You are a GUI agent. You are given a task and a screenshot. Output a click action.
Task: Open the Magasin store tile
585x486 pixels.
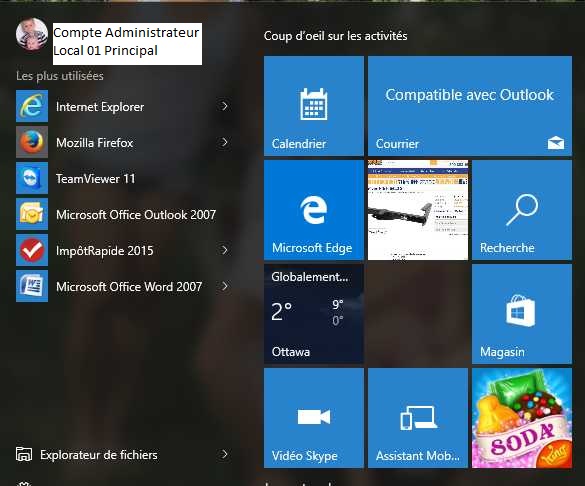coord(522,314)
